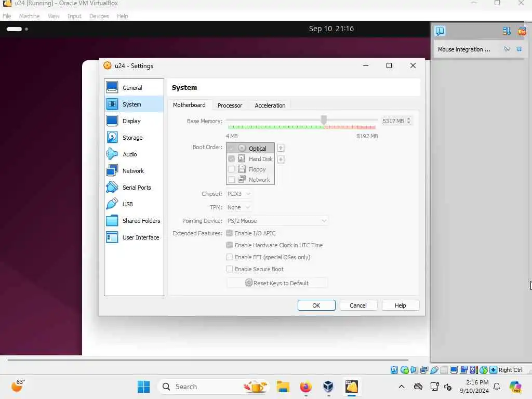The height and width of the screenshot is (399, 532).
Task: Toggle Enable EFI (special OSes only)
Action: [x=229, y=257]
